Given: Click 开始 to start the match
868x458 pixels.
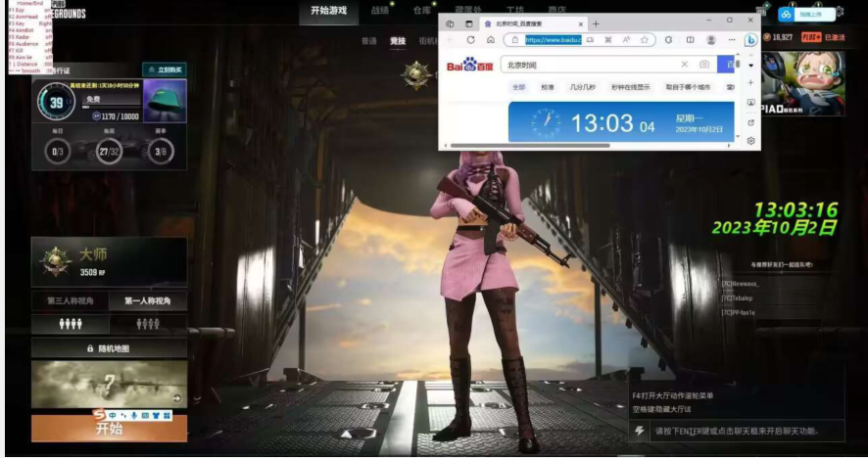Looking at the screenshot, I should (x=109, y=429).
